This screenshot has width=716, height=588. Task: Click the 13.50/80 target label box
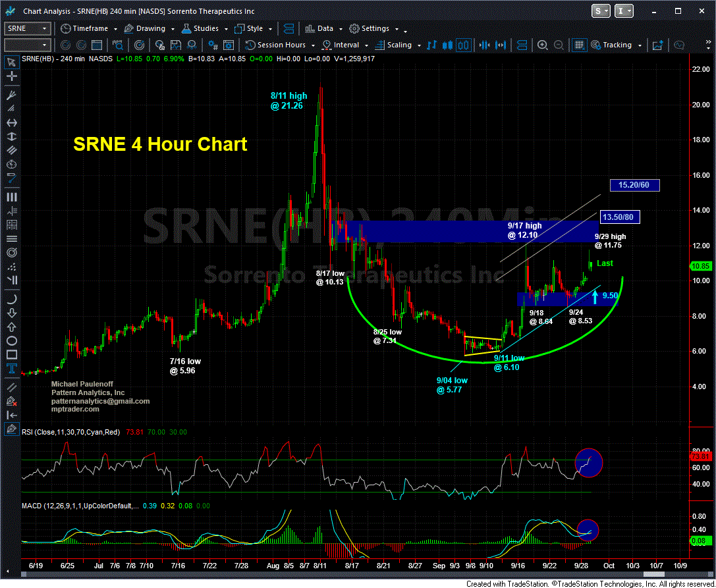(x=620, y=217)
